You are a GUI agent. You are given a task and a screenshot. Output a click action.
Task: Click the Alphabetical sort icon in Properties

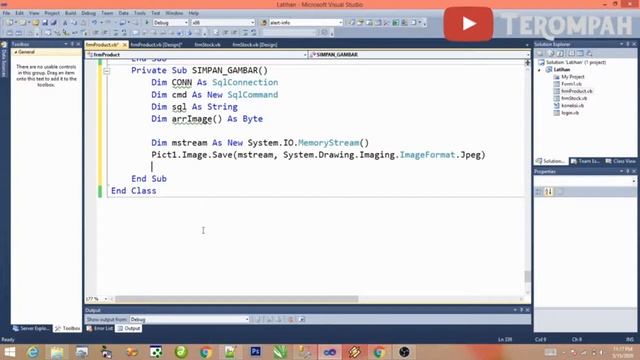pyautogui.click(x=549, y=191)
